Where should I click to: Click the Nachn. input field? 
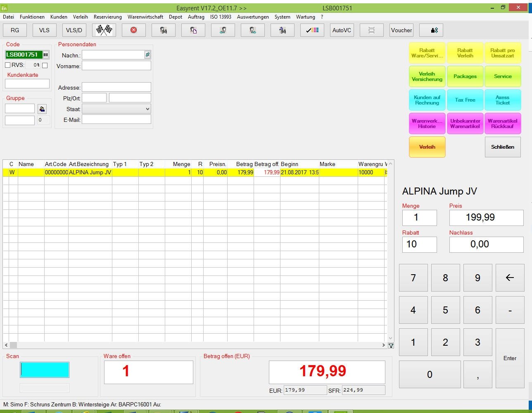[113, 55]
